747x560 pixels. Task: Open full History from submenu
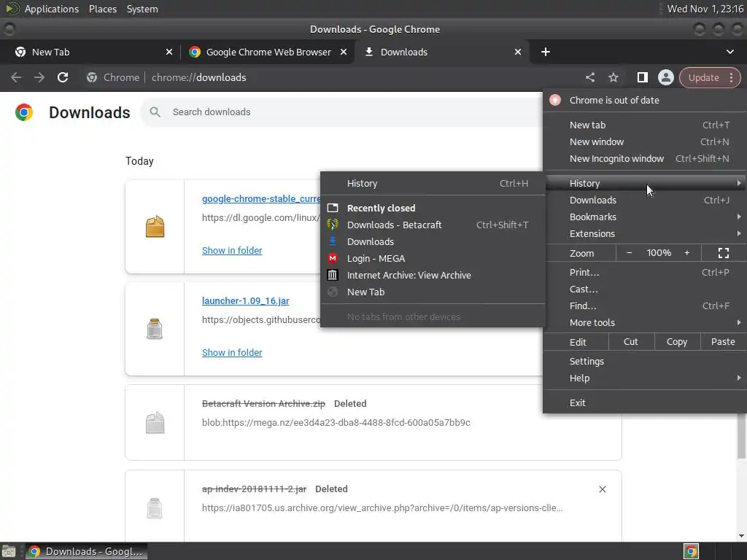[433, 183]
